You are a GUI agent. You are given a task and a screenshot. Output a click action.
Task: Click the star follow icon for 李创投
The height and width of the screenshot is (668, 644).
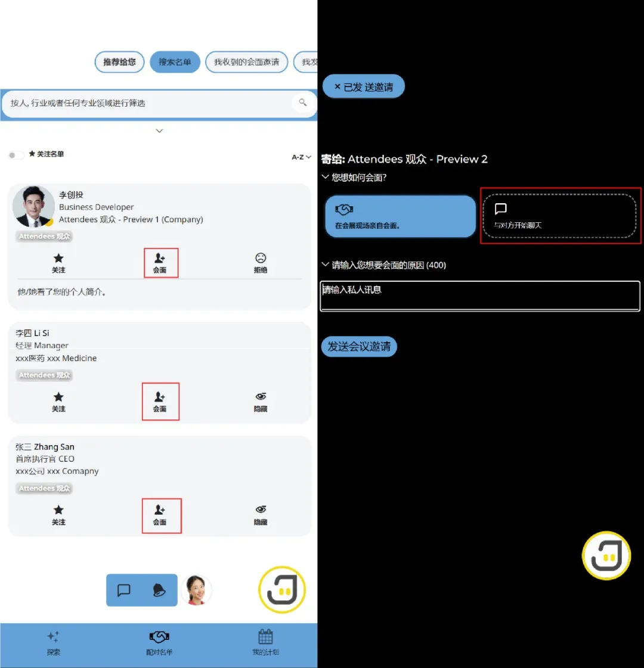(58, 259)
